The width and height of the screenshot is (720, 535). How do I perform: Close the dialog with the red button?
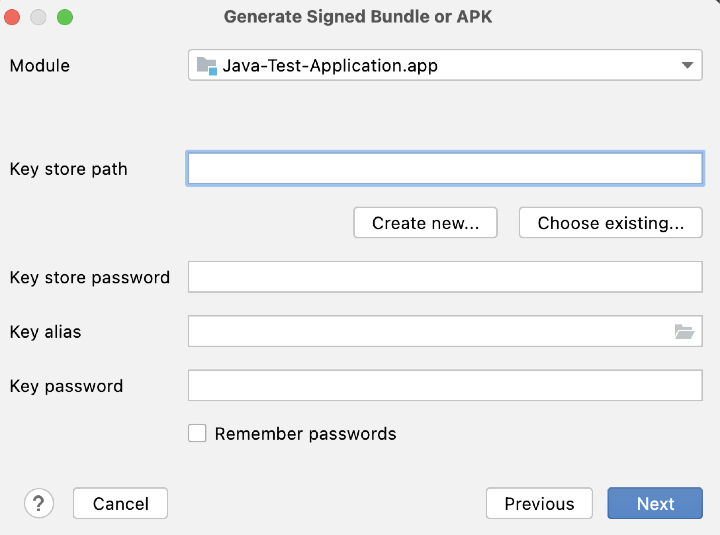pyautogui.click(x=13, y=17)
